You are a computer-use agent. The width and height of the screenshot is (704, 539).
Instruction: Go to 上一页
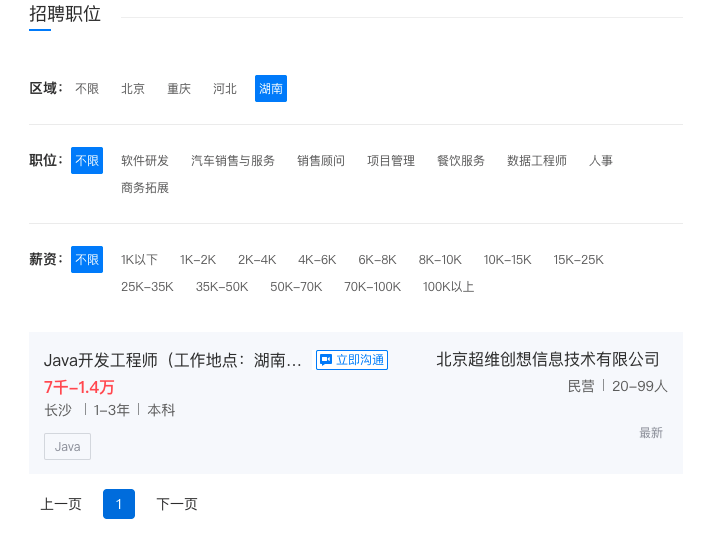click(x=61, y=504)
